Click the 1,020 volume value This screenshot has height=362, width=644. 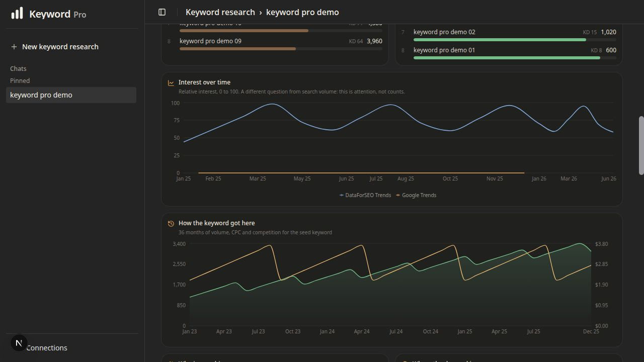pyautogui.click(x=608, y=32)
